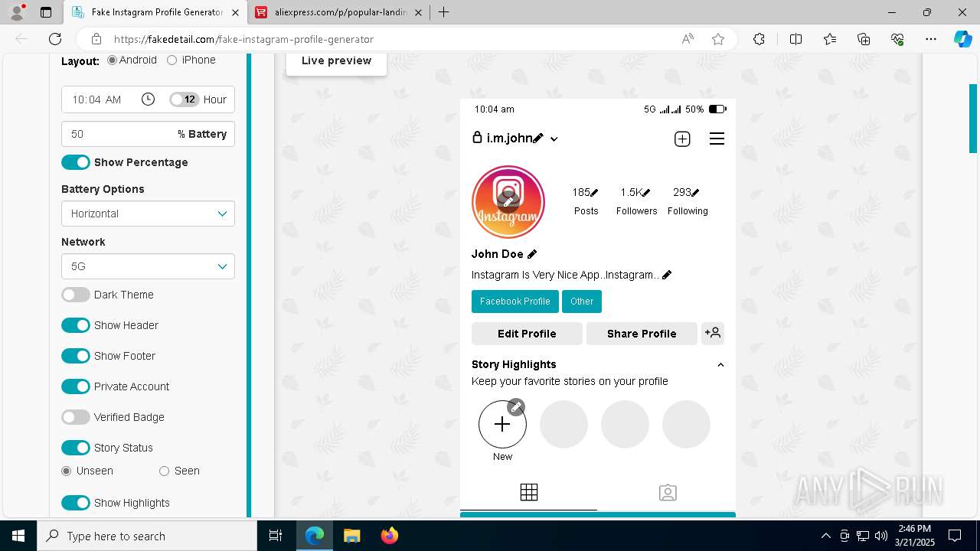
Task: Select the grid posts tab icon
Action: click(x=529, y=492)
